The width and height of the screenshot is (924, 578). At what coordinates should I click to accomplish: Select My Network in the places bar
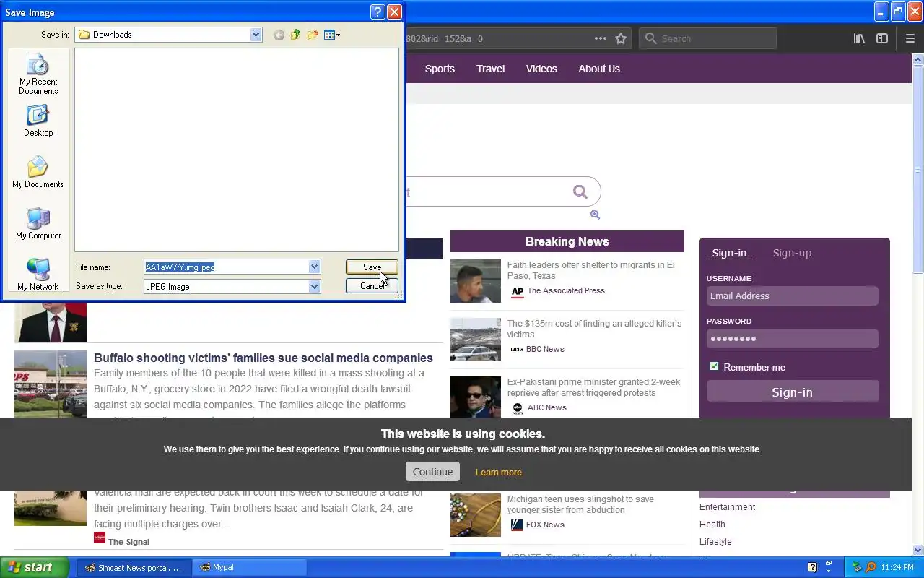pos(38,275)
